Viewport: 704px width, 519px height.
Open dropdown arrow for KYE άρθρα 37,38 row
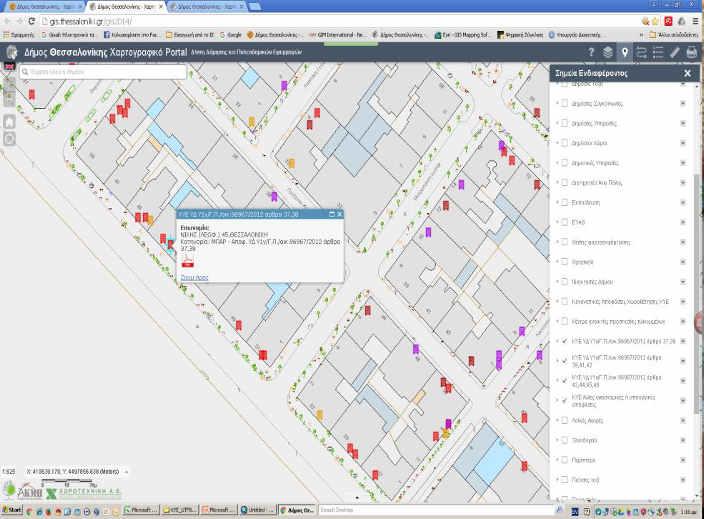click(x=683, y=341)
